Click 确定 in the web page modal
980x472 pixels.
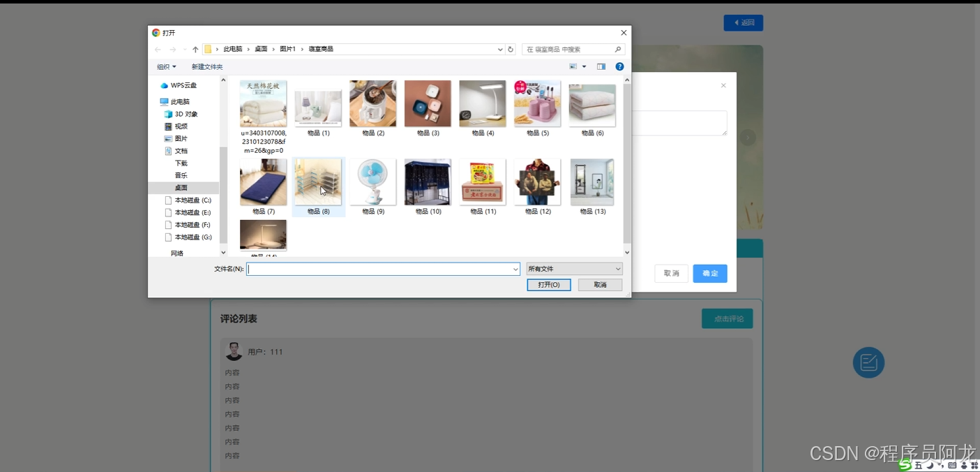pos(710,274)
